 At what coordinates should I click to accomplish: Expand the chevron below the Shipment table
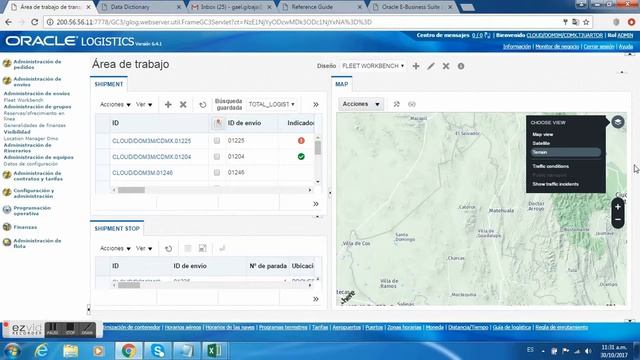pyautogui.click(x=316, y=204)
